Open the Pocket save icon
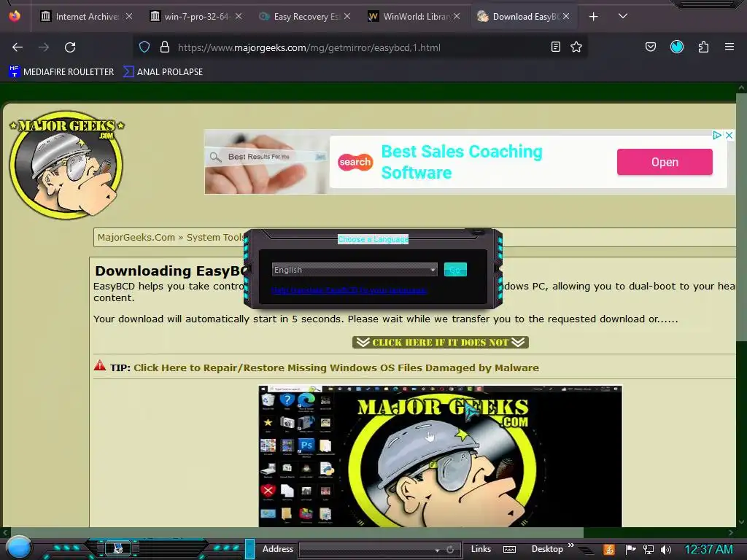 pyautogui.click(x=650, y=47)
